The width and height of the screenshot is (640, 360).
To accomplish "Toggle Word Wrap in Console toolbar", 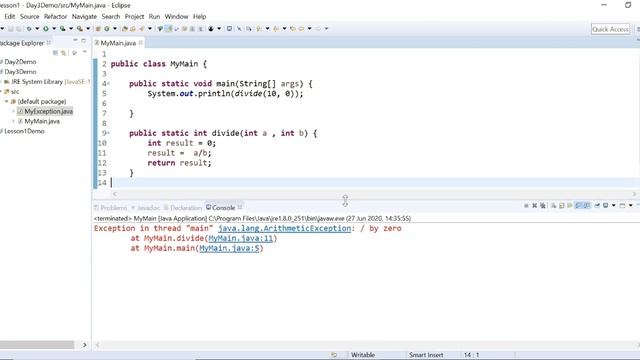I will click(x=570, y=205).
